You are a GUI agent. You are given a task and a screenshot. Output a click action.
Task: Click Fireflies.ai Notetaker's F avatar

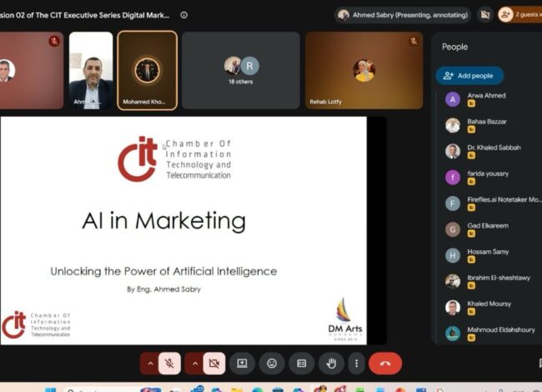[453, 204]
